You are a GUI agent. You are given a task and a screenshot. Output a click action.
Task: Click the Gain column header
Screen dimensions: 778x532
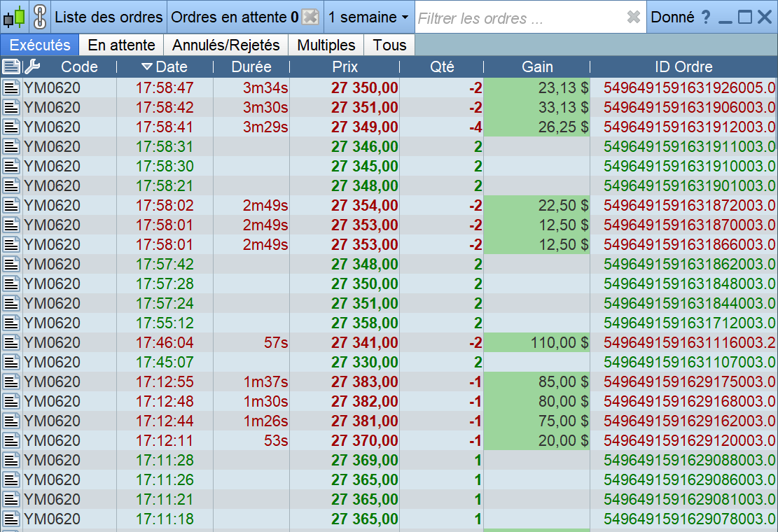(x=537, y=67)
